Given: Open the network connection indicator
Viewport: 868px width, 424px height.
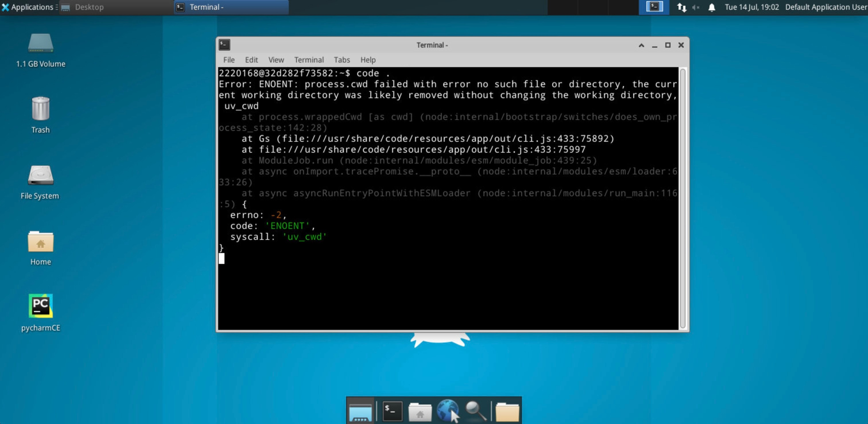Looking at the screenshot, I should (x=682, y=7).
